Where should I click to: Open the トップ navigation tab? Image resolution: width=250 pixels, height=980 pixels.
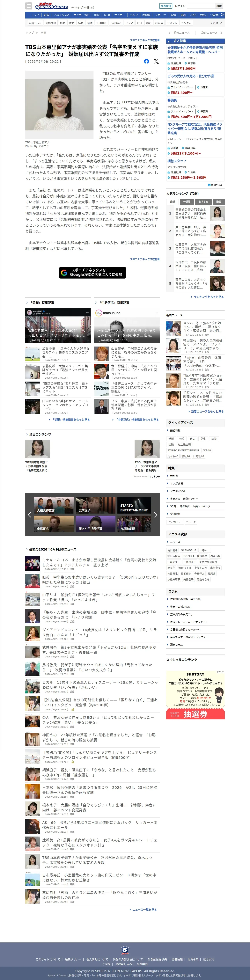coord(35,15)
